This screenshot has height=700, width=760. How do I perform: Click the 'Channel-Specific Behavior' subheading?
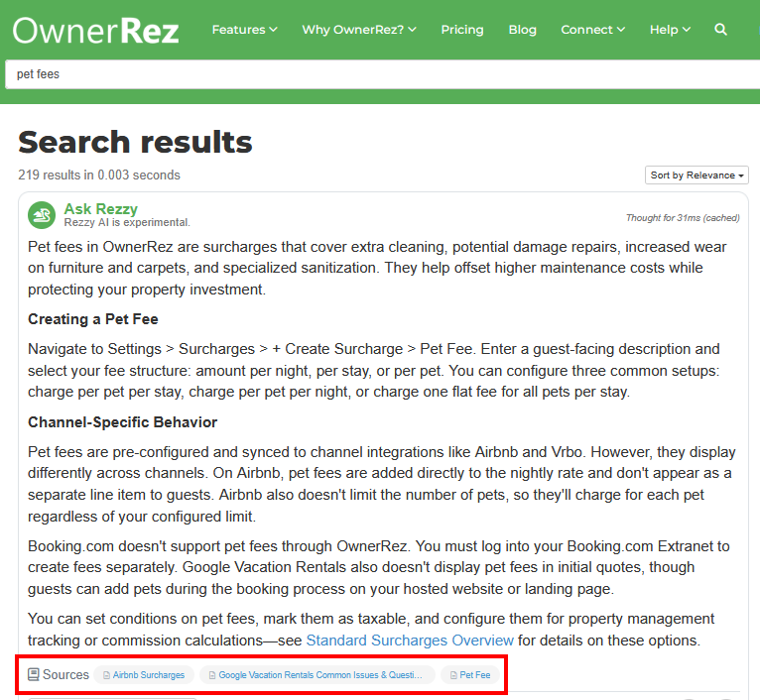[x=123, y=422]
